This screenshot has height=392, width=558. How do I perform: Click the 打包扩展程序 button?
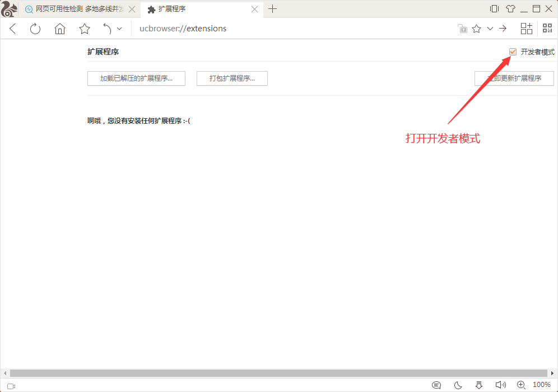point(232,78)
